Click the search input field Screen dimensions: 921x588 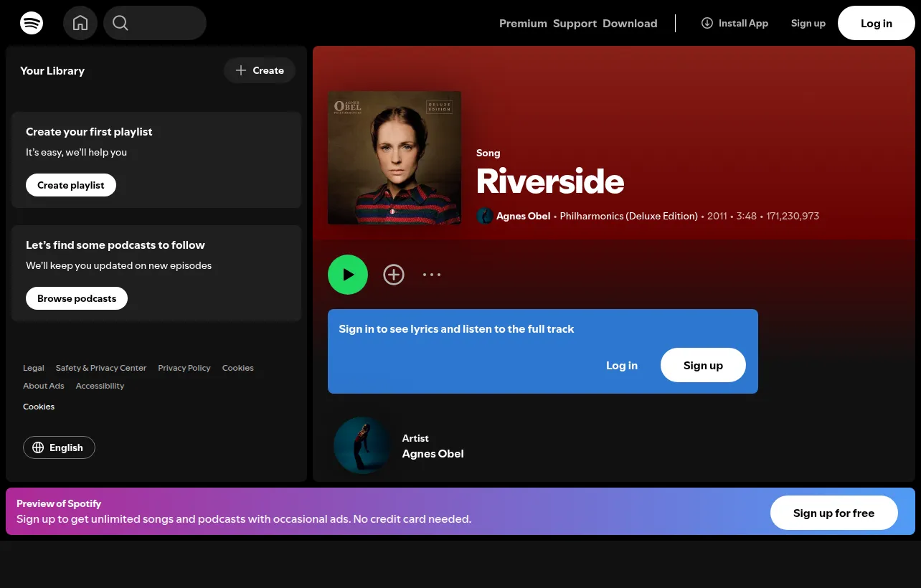(155, 23)
